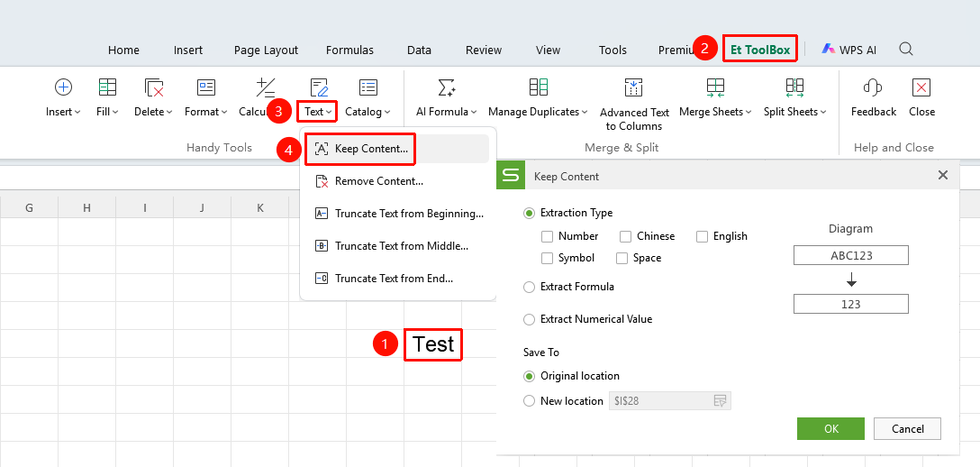Click the Merge Sheets icon

coord(715,87)
